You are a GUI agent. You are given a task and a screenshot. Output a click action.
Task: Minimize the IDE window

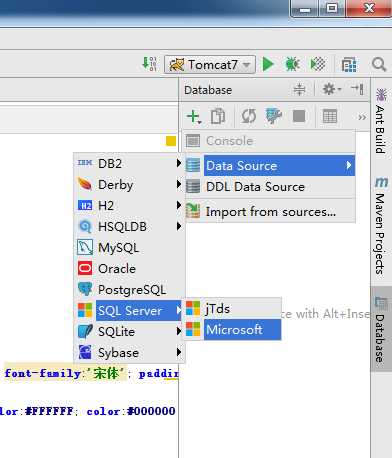click(305, 8)
